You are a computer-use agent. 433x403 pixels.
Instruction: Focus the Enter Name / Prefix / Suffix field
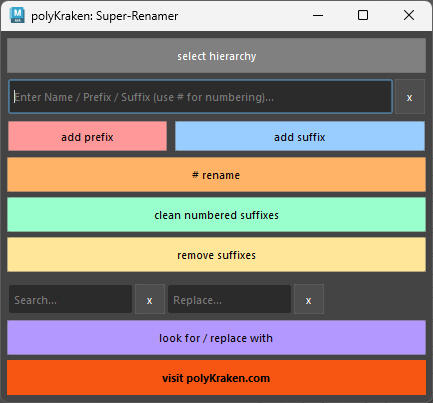[x=200, y=97]
